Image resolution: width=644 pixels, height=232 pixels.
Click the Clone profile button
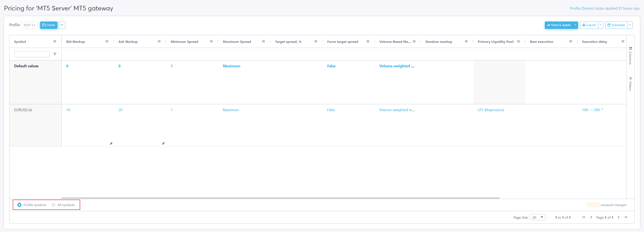tap(48, 25)
